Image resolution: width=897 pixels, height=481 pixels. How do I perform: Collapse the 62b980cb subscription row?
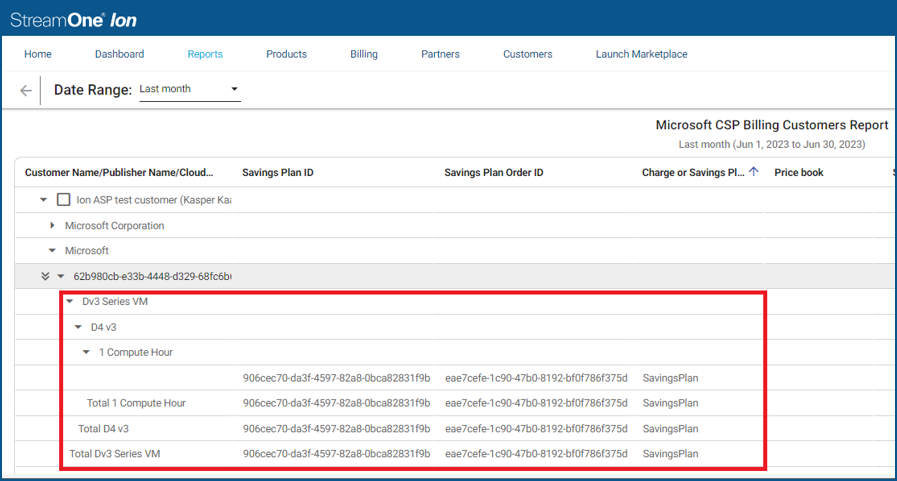61,276
